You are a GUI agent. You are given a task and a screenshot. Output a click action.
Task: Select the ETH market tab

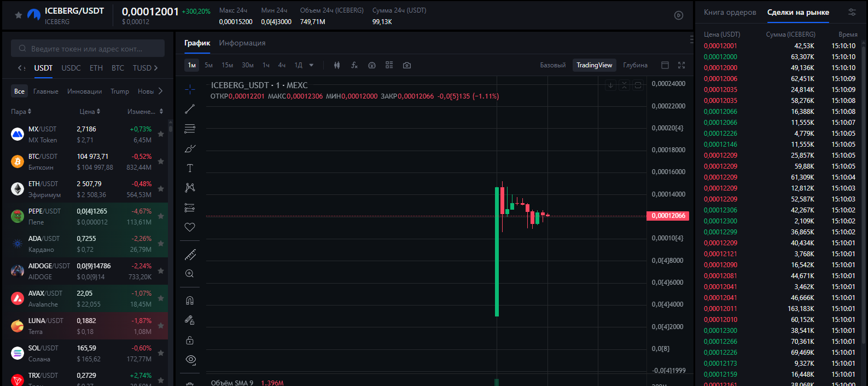(96, 68)
